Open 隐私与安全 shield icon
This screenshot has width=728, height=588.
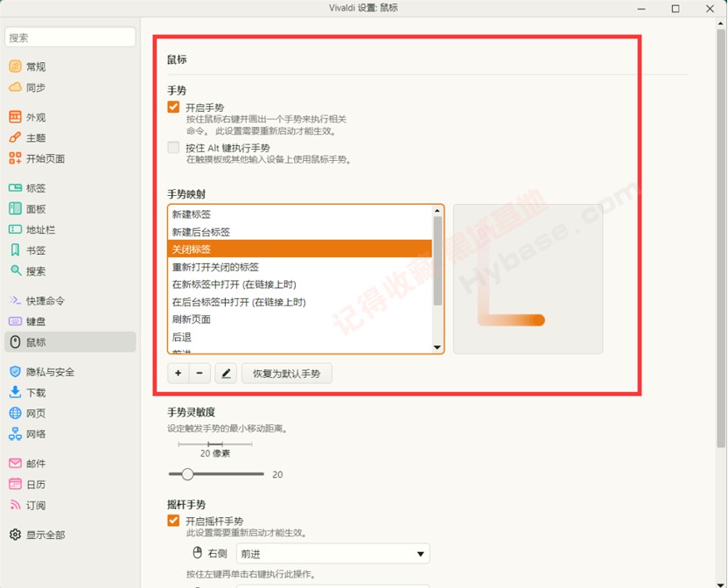[16, 372]
